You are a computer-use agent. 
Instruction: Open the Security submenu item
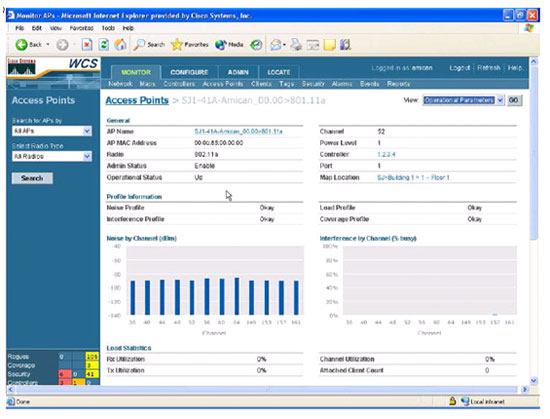click(x=313, y=84)
